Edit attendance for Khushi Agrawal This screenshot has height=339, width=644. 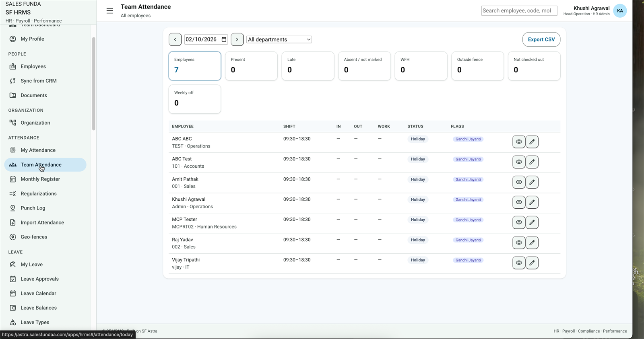click(x=532, y=202)
